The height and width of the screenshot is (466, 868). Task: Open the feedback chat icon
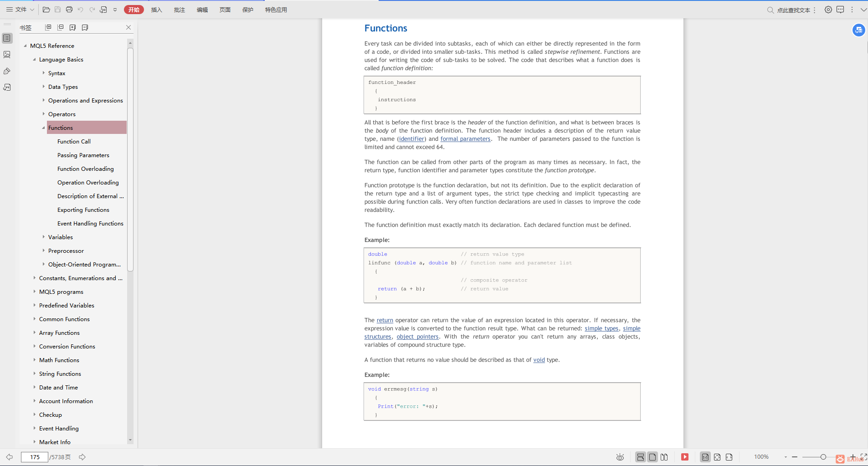(840, 10)
